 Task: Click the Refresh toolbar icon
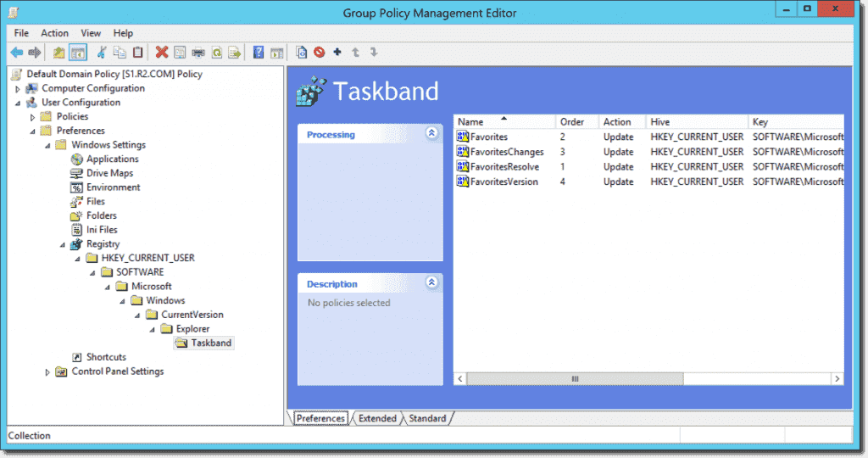(x=216, y=53)
